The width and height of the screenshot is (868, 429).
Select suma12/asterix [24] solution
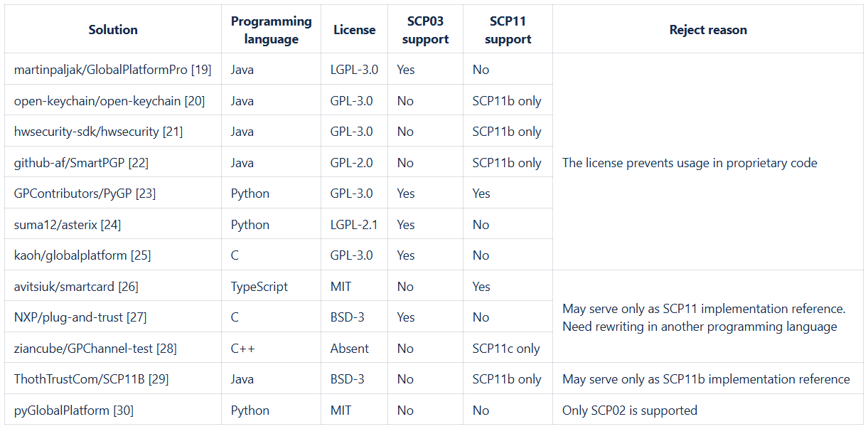tap(68, 225)
